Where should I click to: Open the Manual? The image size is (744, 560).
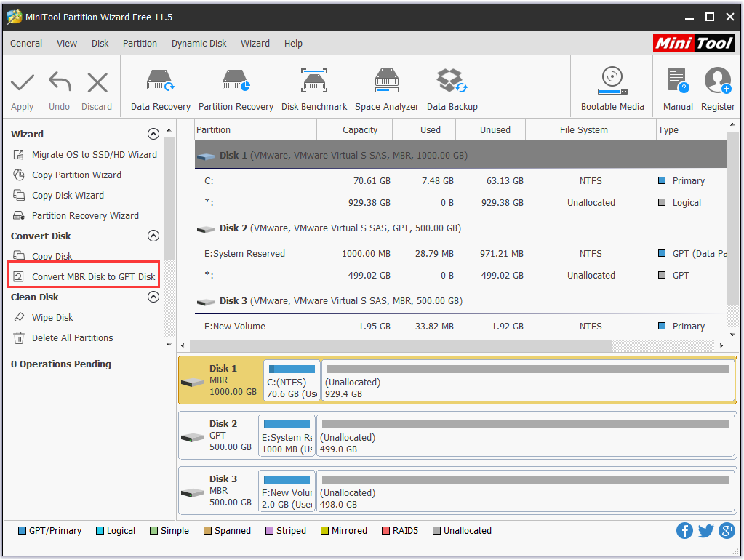click(678, 89)
